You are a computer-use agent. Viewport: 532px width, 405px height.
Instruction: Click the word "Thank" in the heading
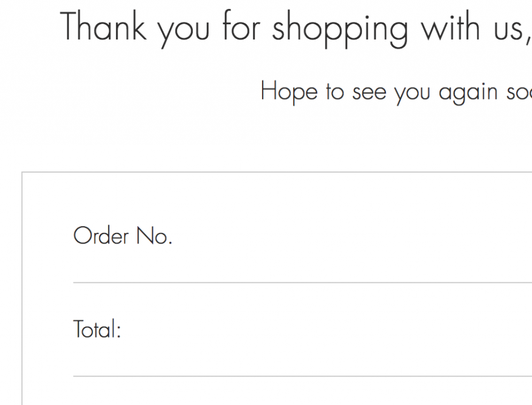click(105, 27)
